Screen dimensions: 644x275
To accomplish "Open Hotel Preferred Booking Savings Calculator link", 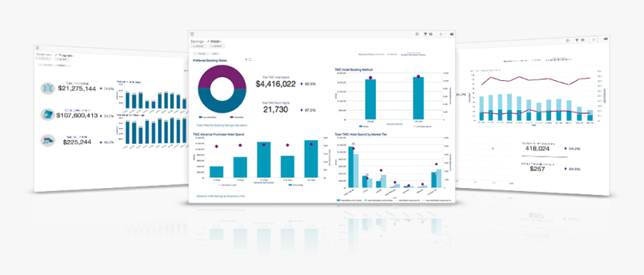I will [222, 125].
